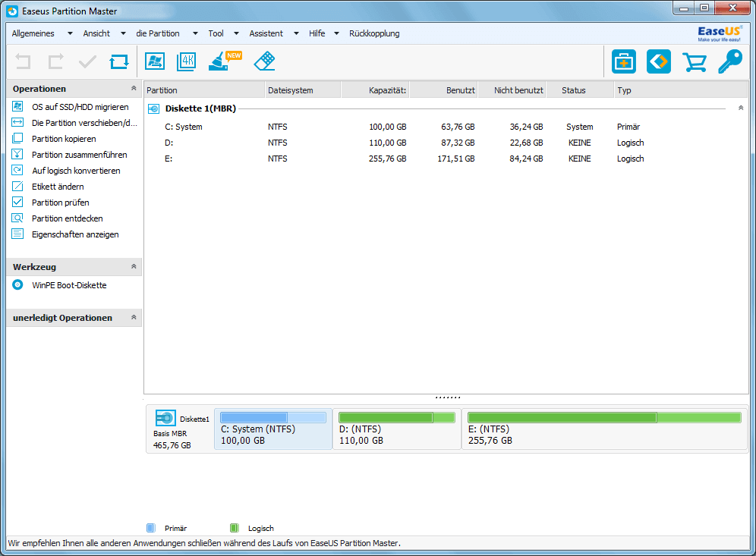Select the C: System row in list
Image resolution: width=756 pixels, height=556 pixels.
(x=446, y=127)
